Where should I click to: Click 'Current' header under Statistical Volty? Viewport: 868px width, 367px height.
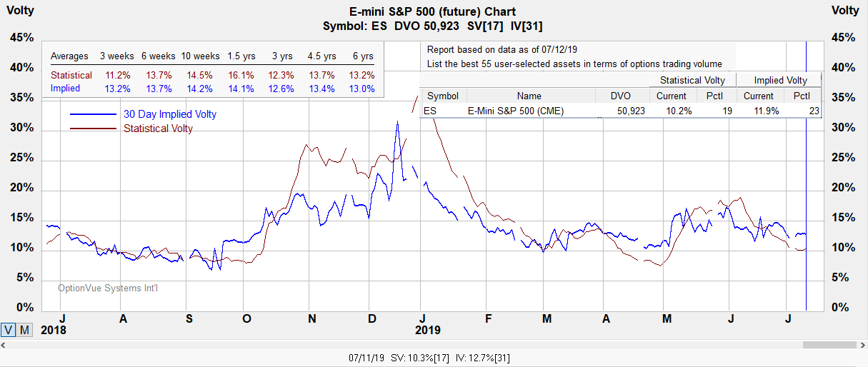[672, 96]
